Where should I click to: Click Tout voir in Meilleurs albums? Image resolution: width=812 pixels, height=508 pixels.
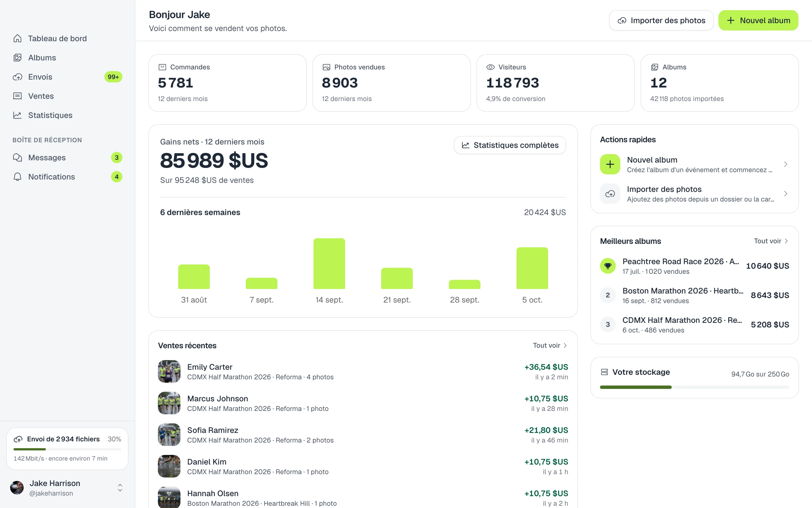pyautogui.click(x=771, y=241)
